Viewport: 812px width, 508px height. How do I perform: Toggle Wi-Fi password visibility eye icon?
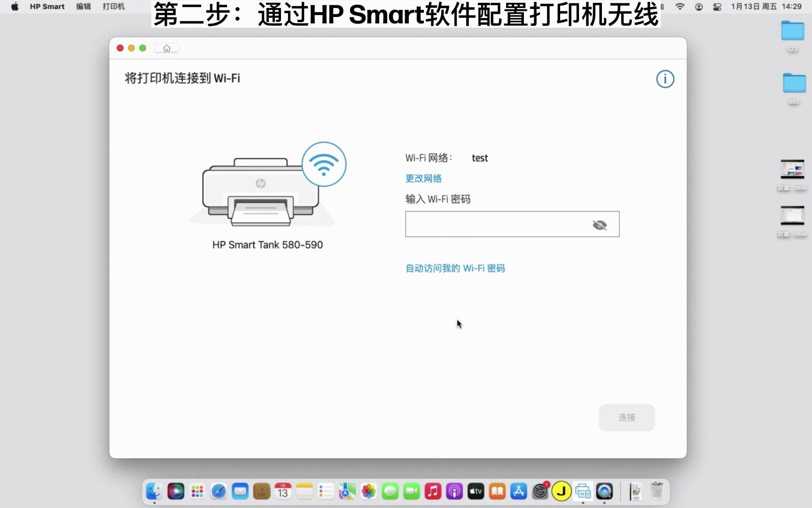pos(600,225)
